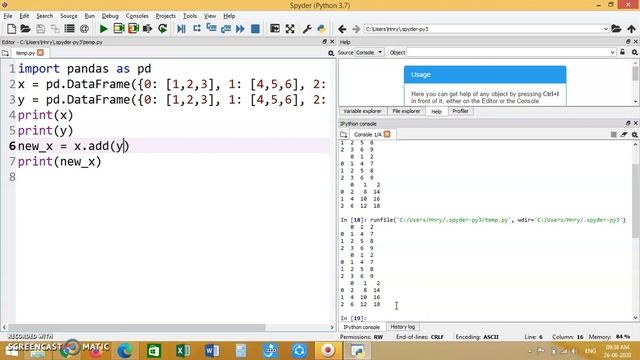The height and width of the screenshot is (360, 640).
Task: Stop current console command square icon
Action: pos(613,134)
